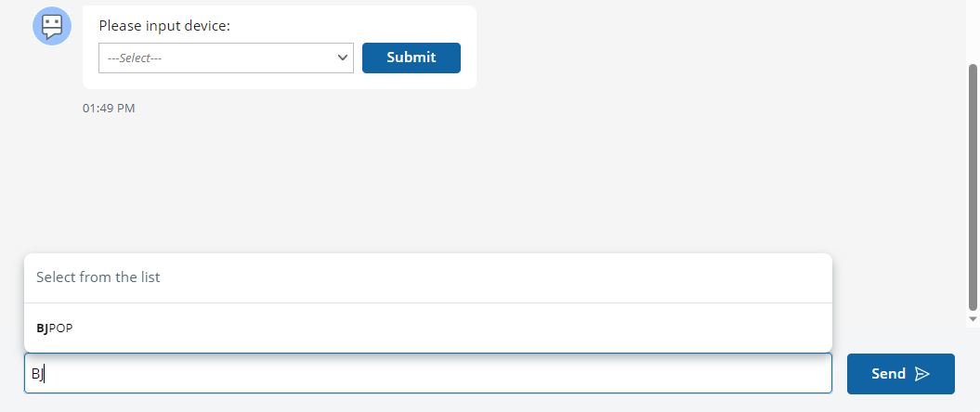Click the vertical scrollbar thumb
This screenshot has width=980, height=412.
point(973,186)
